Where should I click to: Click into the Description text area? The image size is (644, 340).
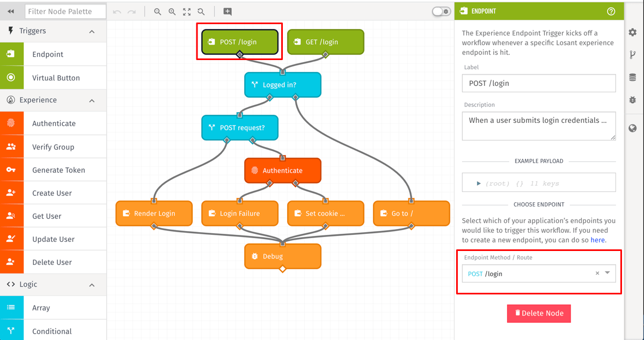click(539, 125)
